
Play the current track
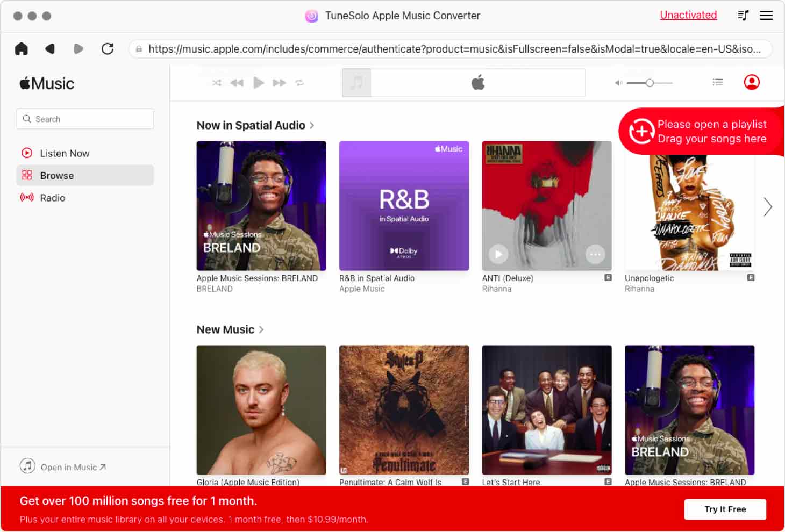pyautogui.click(x=259, y=83)
